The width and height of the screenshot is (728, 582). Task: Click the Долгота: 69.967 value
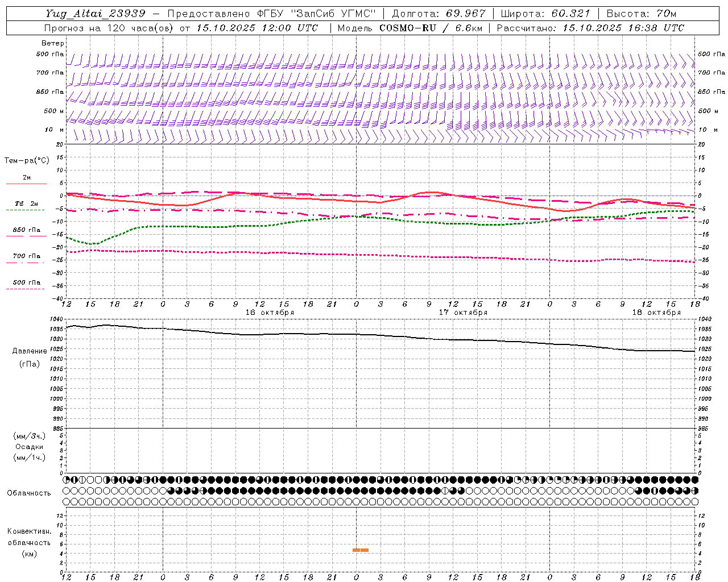tap(439, 14)
